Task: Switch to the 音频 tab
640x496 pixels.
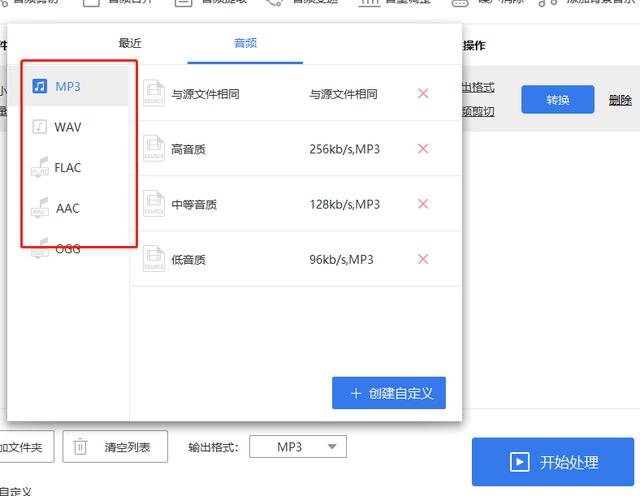Action: (x=245, y=43)
